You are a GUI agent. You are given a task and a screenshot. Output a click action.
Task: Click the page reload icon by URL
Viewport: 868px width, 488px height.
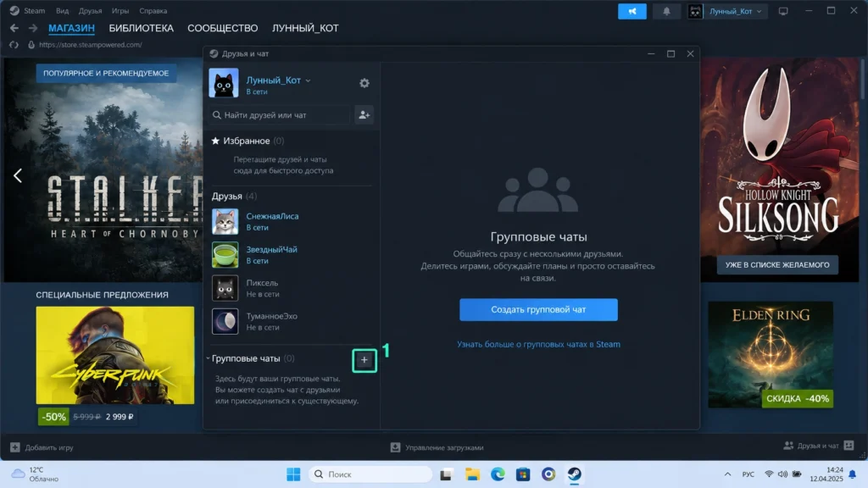pos(14,45)
